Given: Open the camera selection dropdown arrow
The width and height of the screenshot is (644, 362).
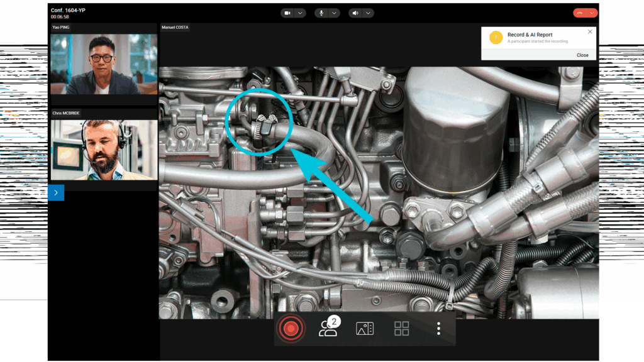Looking at the screenshot, I should [x=301, y=13].
